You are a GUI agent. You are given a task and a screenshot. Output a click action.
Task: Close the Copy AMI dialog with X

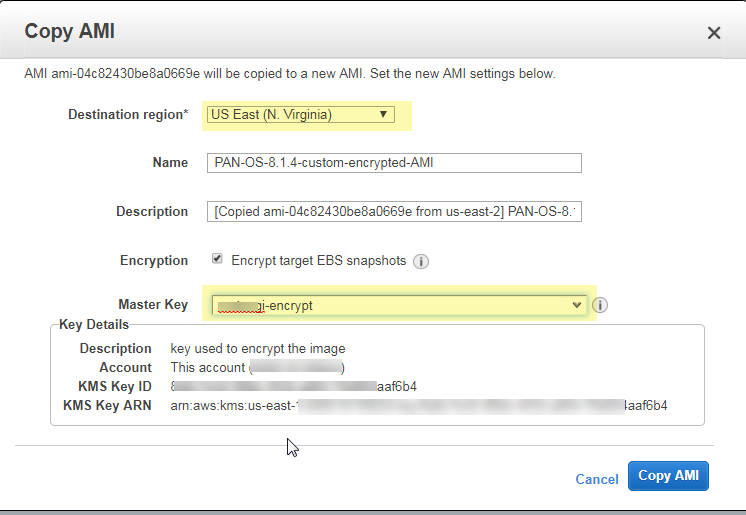714,33
